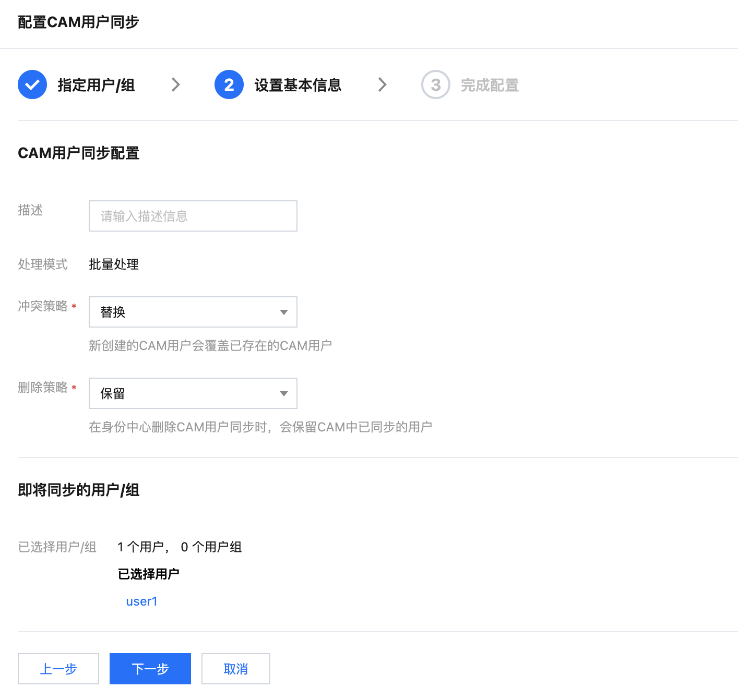Click the step 2 number circle
This screenshot has width=738, height=700.
click(x=229, y=85)
